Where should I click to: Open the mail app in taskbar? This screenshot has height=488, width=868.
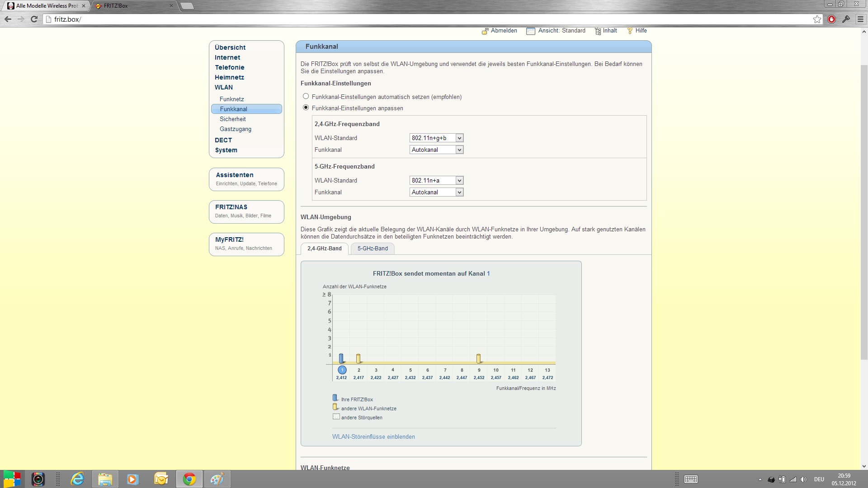tap(161, 479)
